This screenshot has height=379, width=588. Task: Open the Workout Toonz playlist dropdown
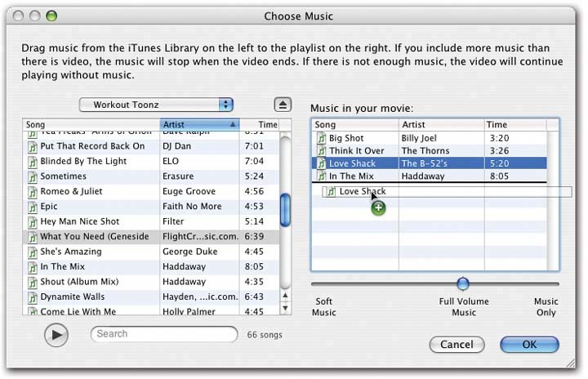156,105
